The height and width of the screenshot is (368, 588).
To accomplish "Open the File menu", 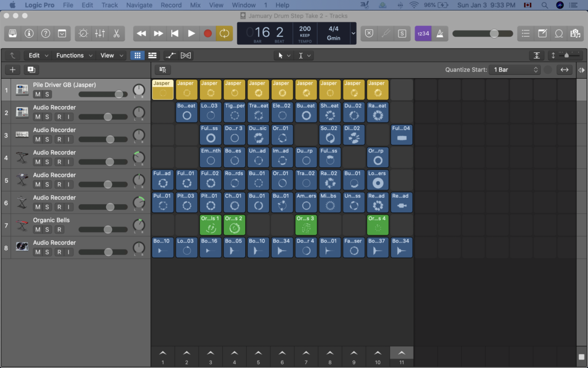I will 68,5.
